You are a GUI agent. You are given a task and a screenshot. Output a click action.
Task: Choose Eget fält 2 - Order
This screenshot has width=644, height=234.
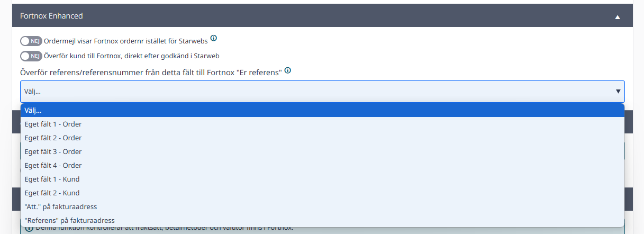pyautogui.click(x=322, y=138)
